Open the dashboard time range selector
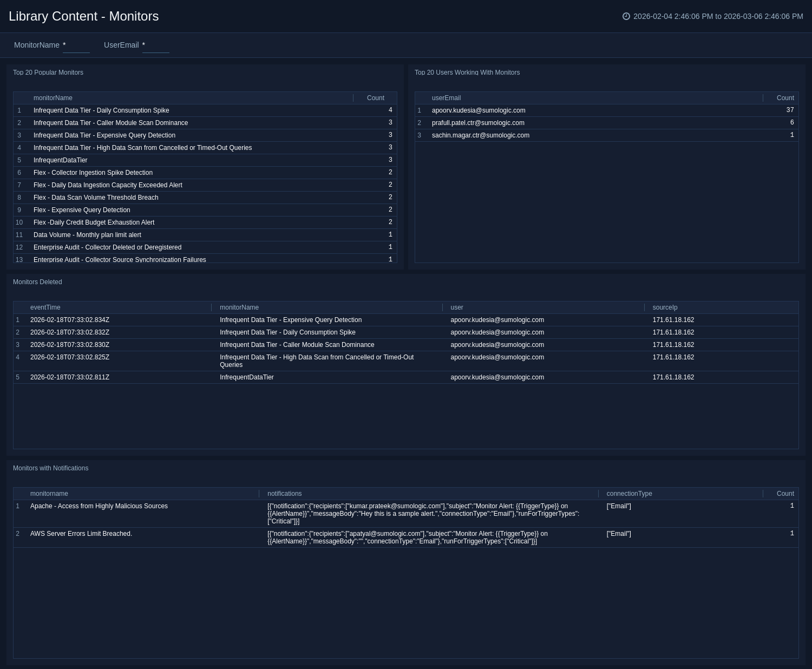812x669 pixels. tap(718, 16)
